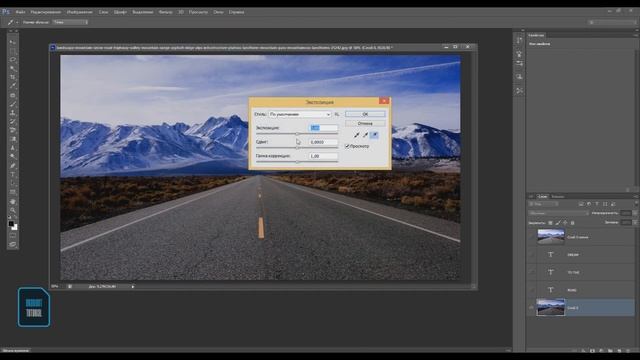The height and width of the screenshot is (360, 640).
Task: Open the workspace switcher dropdown
Action: (612, 22)
